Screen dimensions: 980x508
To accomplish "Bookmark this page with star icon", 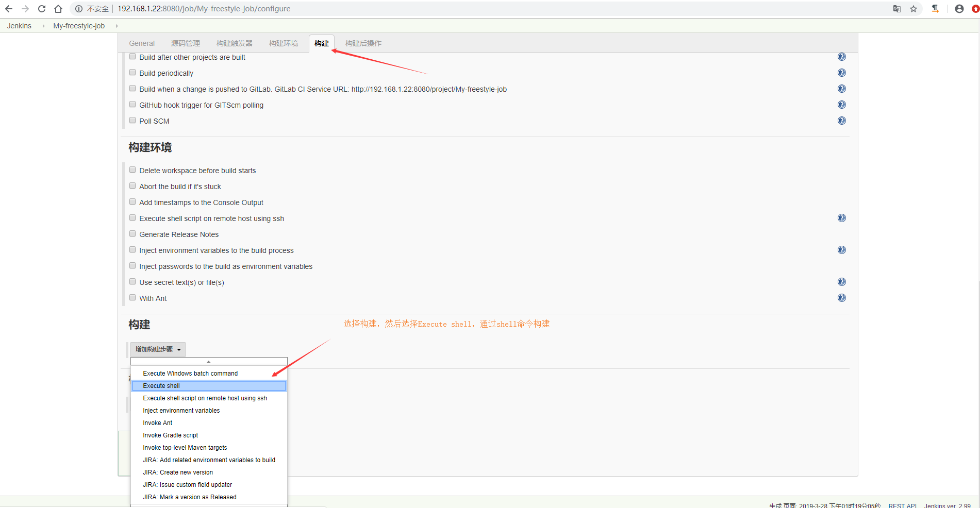I will (x=913, y=9).
